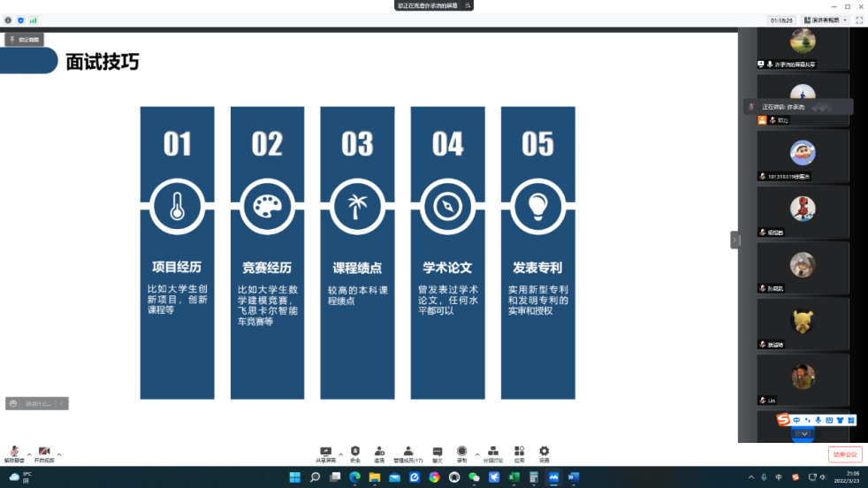Click the meeting info icon top-left

pyautogui.click(x=8, y=19)
